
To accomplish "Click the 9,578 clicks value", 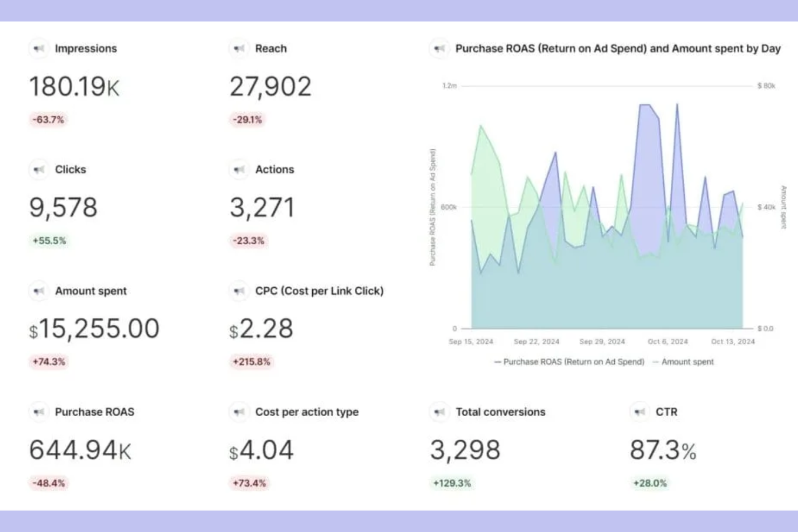I will point(63,208).
